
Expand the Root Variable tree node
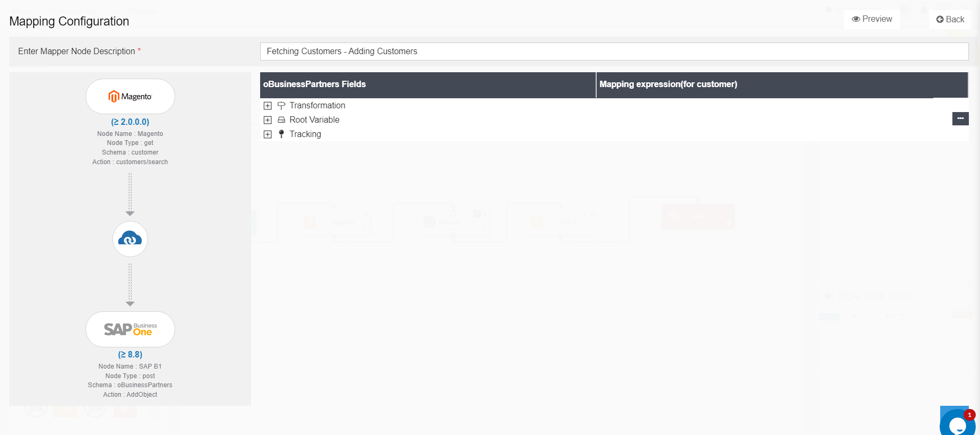(268, 120)
